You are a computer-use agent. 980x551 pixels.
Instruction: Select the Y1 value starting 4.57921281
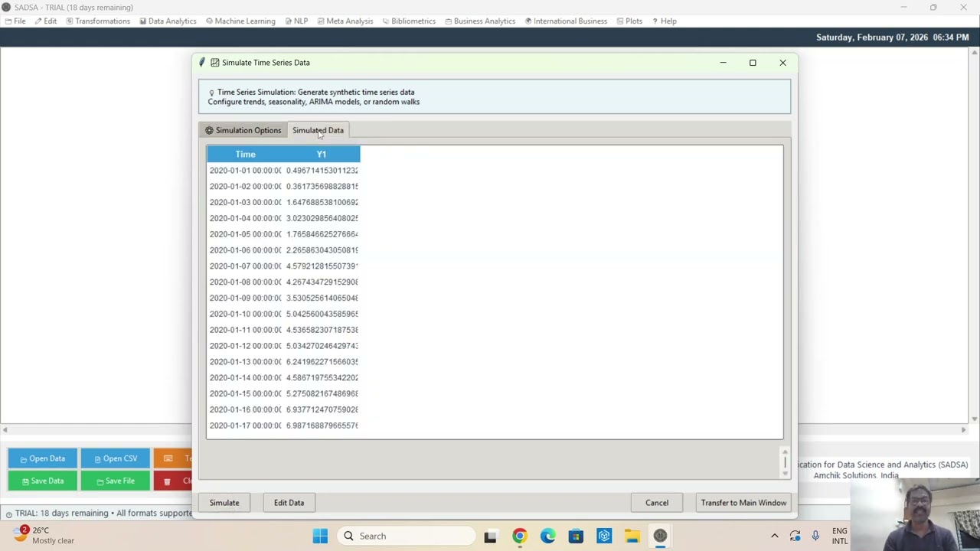[322, 266]
